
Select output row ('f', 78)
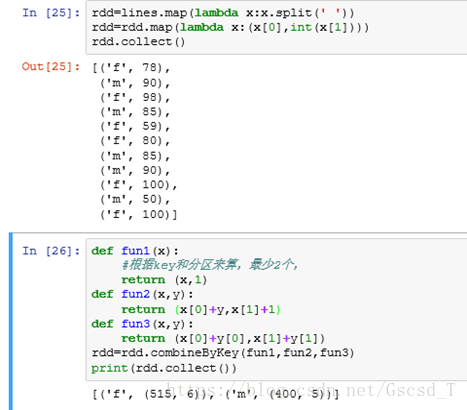[131, 68]
